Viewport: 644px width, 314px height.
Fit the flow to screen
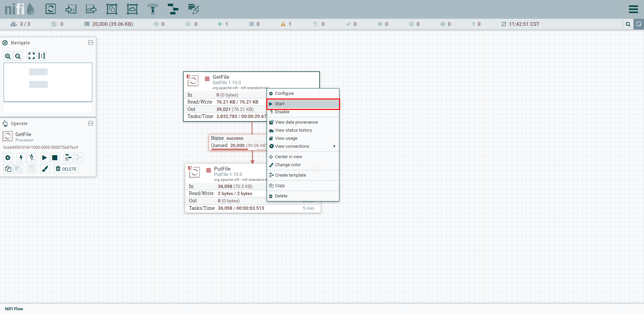32,56
